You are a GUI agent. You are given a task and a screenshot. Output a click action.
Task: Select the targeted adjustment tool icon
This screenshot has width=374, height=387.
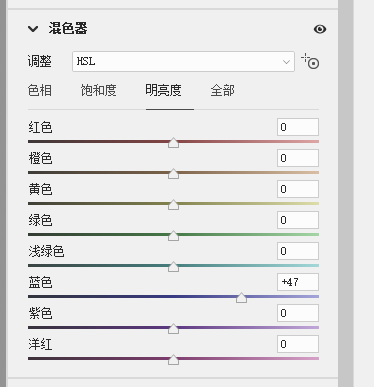coord(310,61)
